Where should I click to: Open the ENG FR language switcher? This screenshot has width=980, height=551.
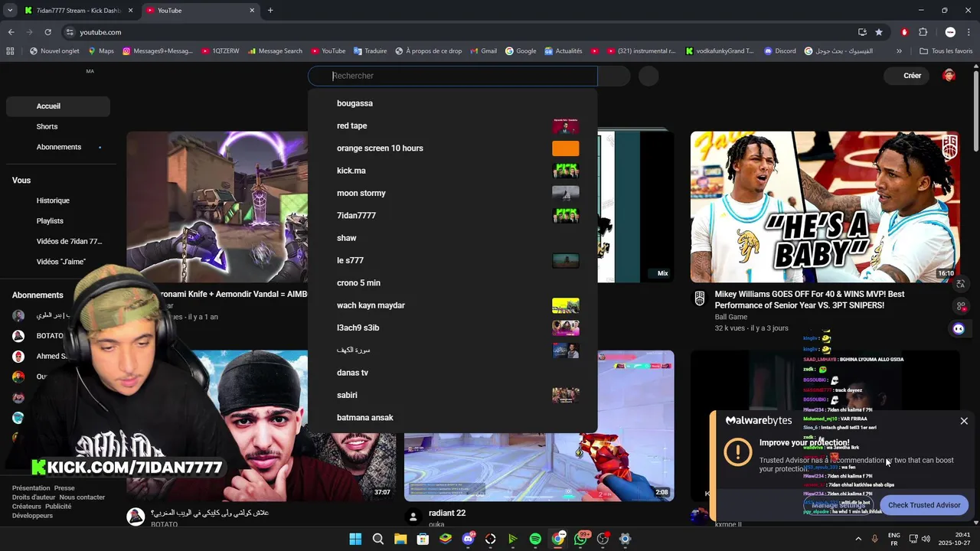tap(894, 539)
